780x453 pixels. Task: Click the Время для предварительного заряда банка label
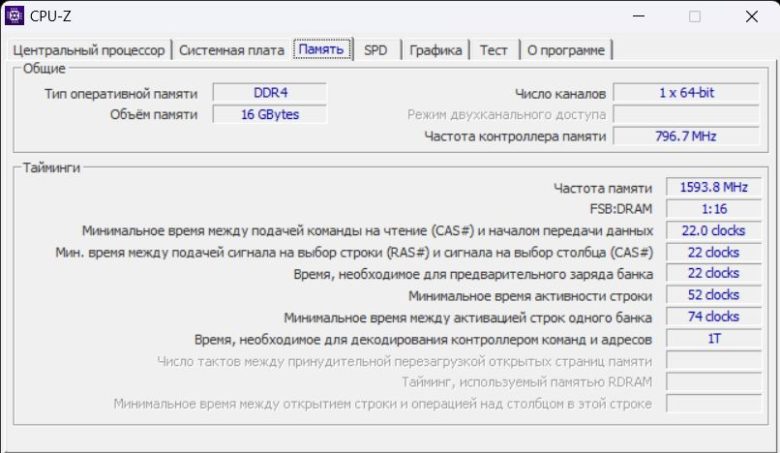(473, 274)
